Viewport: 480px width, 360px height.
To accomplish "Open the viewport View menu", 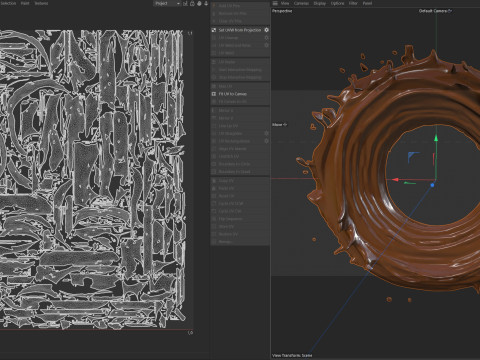I will pos(285,3).
